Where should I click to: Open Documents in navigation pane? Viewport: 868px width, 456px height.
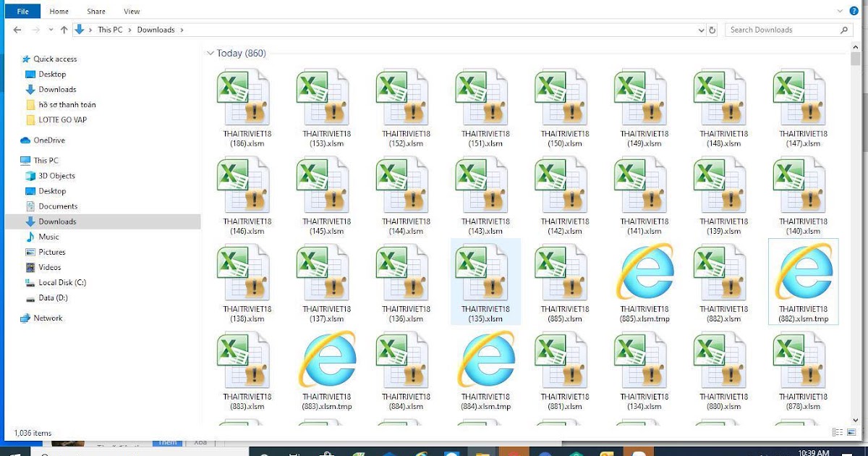coord(51,206)
